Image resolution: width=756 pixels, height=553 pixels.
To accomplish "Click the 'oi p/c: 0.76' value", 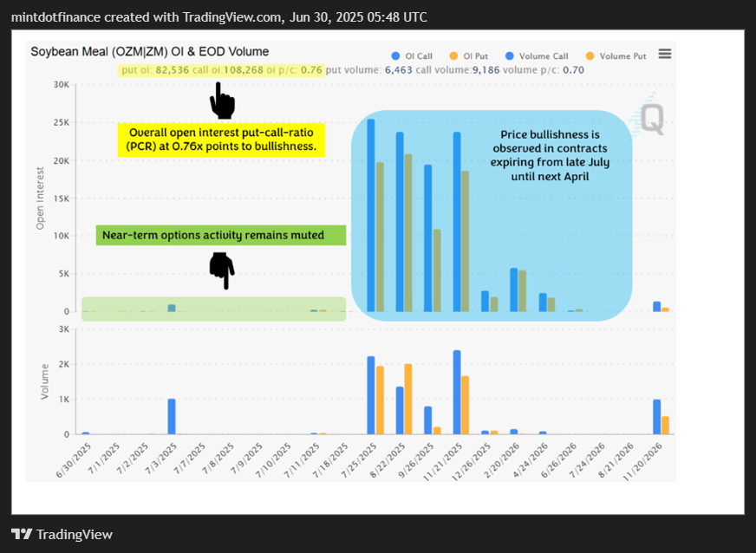I will [x=294, y=70].
